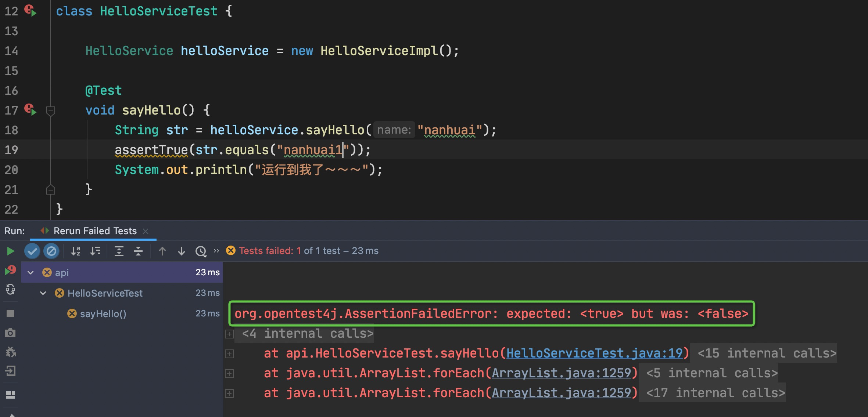The height and width of the screenshot is (417, 868).
Task: Toggle Show Ignored tests filter
Action: click(x=51, y=251)
